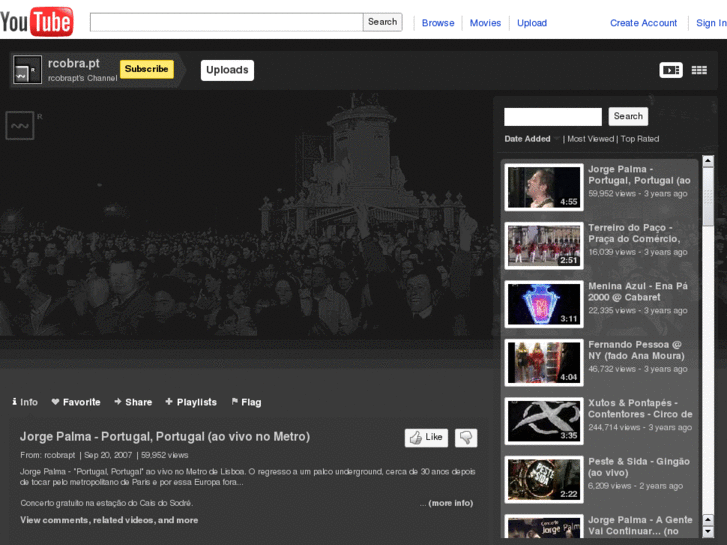Click the channel sidebar Search button
Viewport: 727px width, 545px height.
click(628, 116)
